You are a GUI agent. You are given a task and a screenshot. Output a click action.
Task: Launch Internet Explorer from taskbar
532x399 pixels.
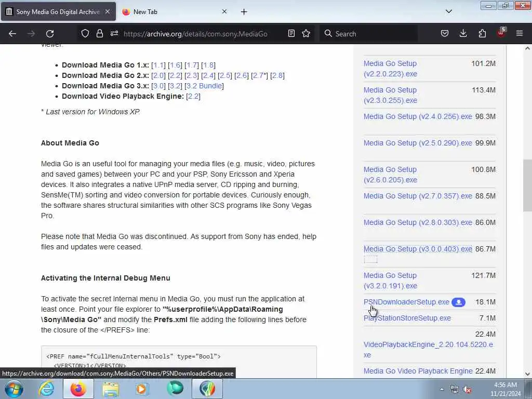[x=46, y=389]
